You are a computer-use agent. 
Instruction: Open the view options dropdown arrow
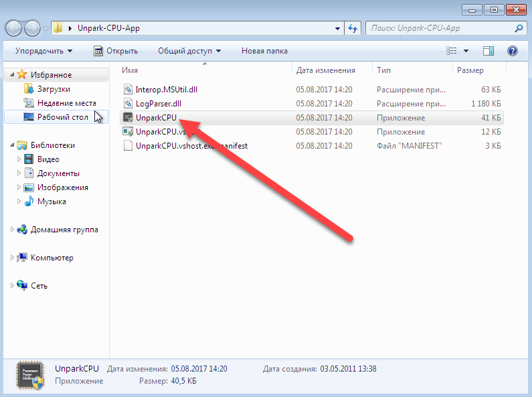[x=466, y=51]
